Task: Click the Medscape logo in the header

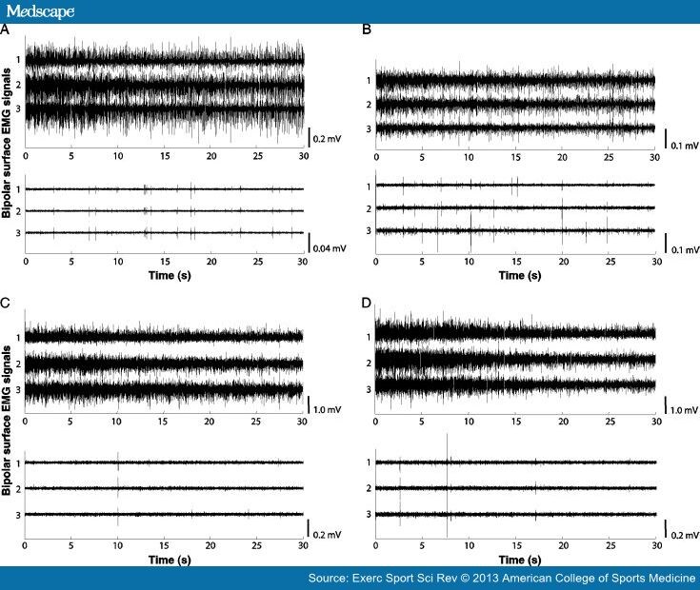Action: [40, 11]
